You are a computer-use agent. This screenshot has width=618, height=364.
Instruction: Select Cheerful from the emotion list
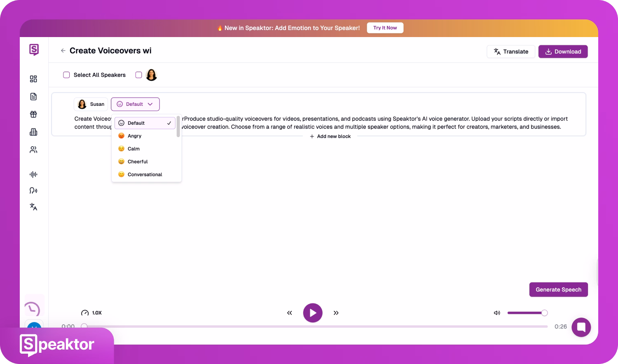[x=138, y=162]
